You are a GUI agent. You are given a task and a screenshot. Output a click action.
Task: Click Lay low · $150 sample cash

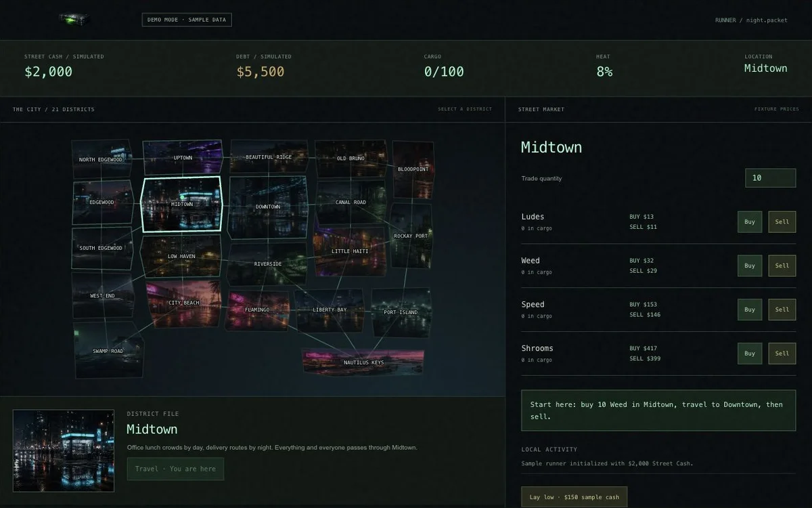click(x=574, y=497)
